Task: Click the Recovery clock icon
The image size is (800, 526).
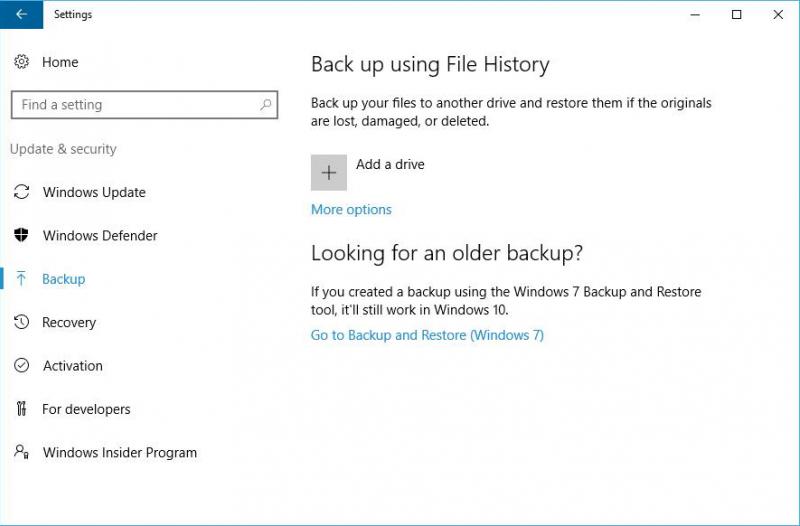Action: [21, 322]
